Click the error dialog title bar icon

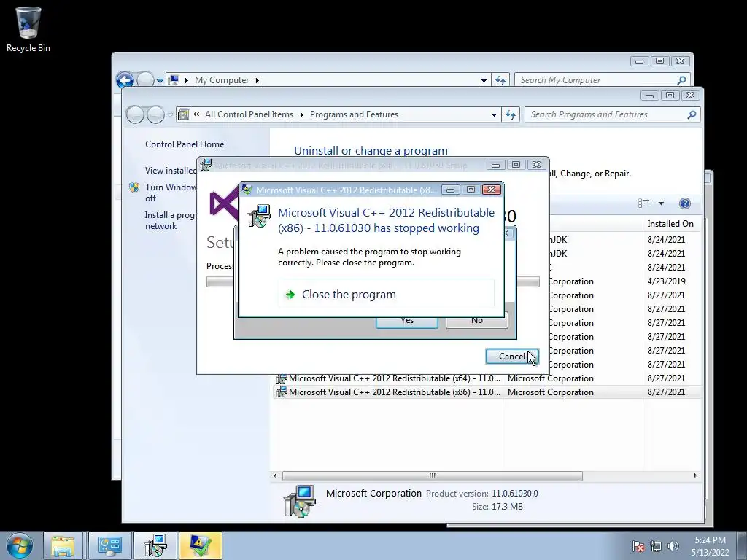[247, 190]
